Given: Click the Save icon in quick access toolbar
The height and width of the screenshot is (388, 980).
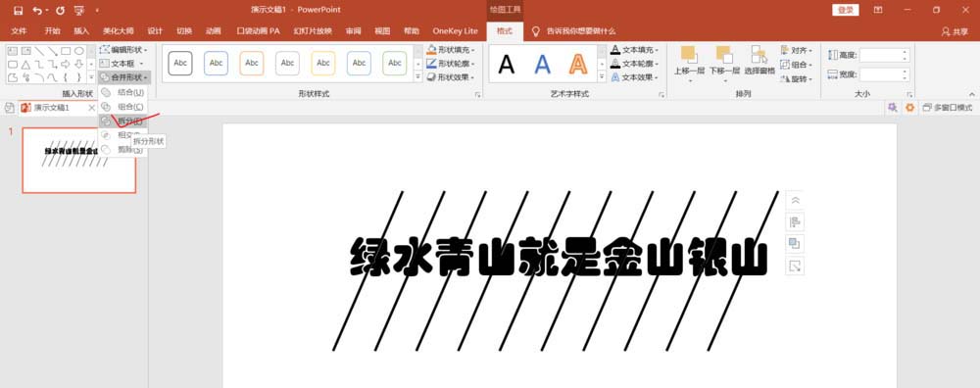Looking at the screenshot, I should point(18,11).
